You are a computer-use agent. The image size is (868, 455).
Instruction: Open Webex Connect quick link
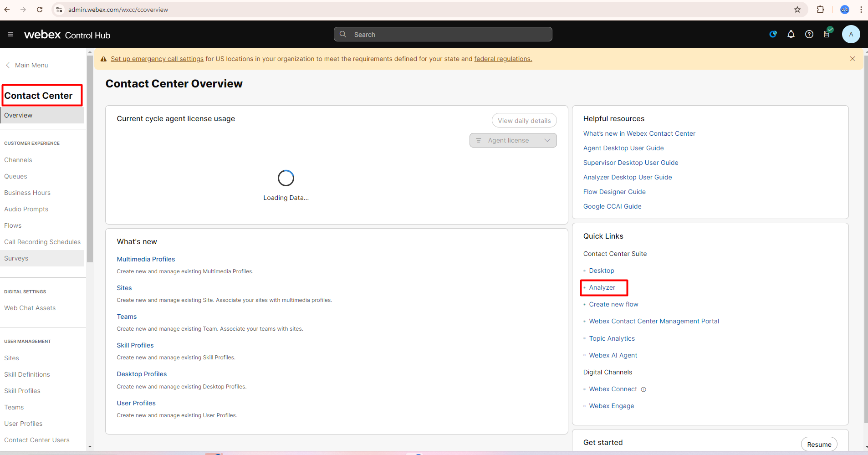613,389
